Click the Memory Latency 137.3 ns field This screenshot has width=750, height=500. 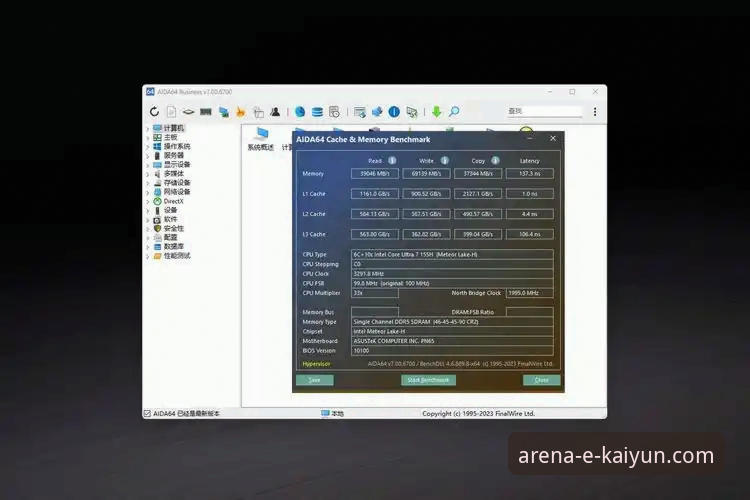[x=529, y=174]
